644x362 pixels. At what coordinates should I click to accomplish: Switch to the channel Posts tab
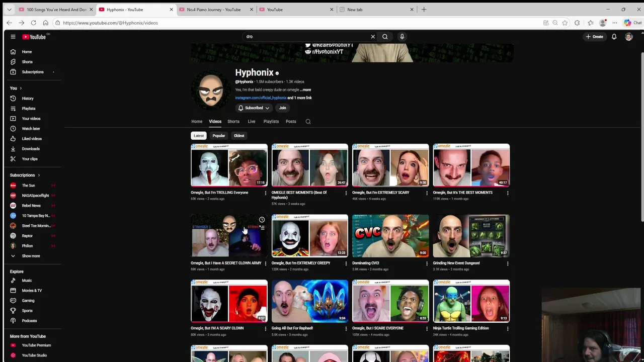291,122
